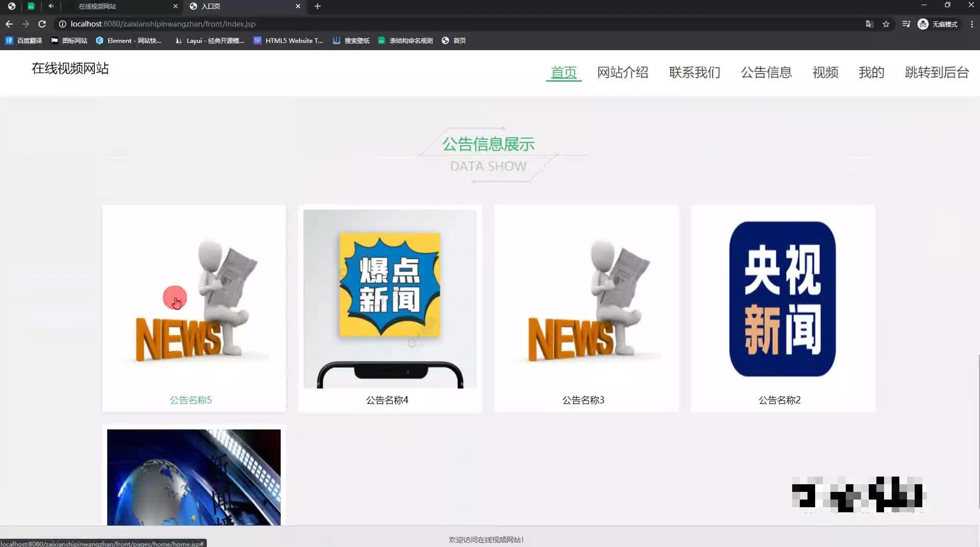
Task: Open 网站介绍 in the navigation menu
Action: coord(623,72)
